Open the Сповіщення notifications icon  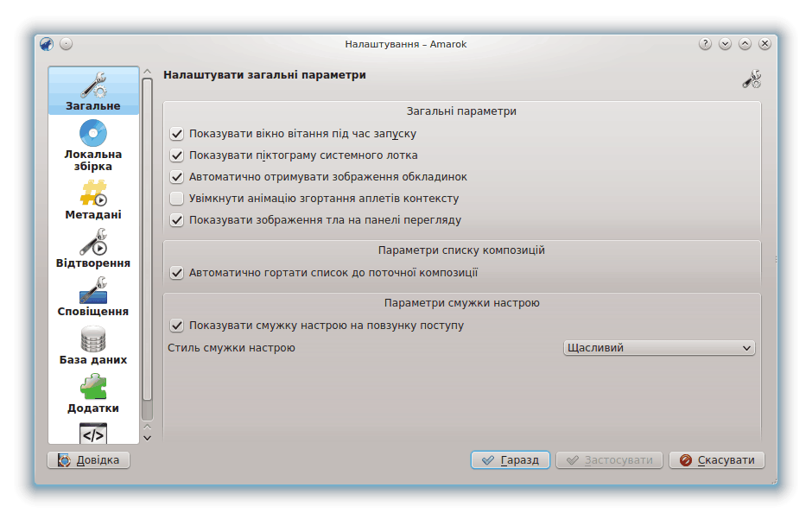tap(93, 290)
